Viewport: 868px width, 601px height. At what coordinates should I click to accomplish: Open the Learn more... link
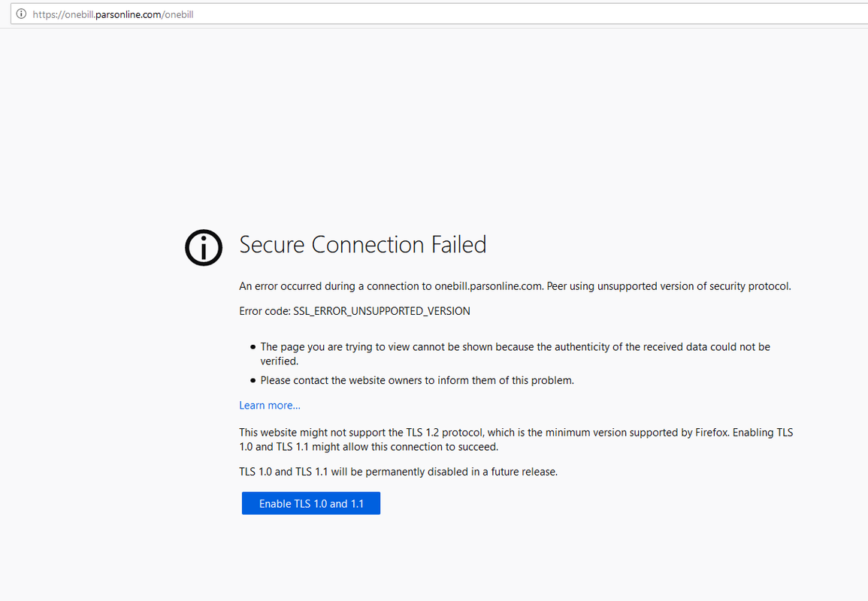pos(270,405)
